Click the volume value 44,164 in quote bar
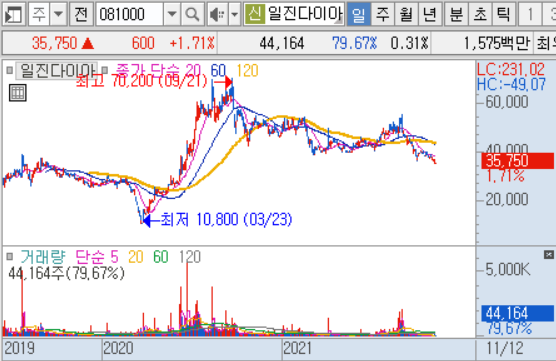 click(x=282, y=43)
